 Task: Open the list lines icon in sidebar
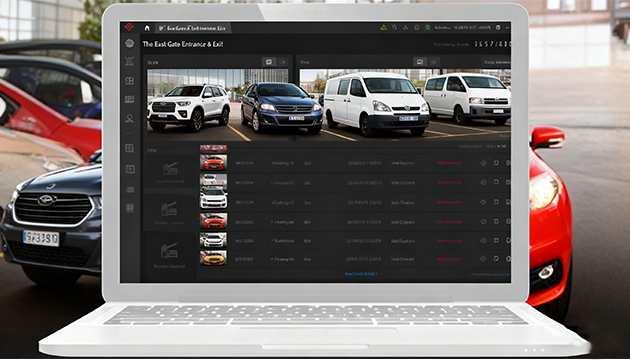click(129, 190)
